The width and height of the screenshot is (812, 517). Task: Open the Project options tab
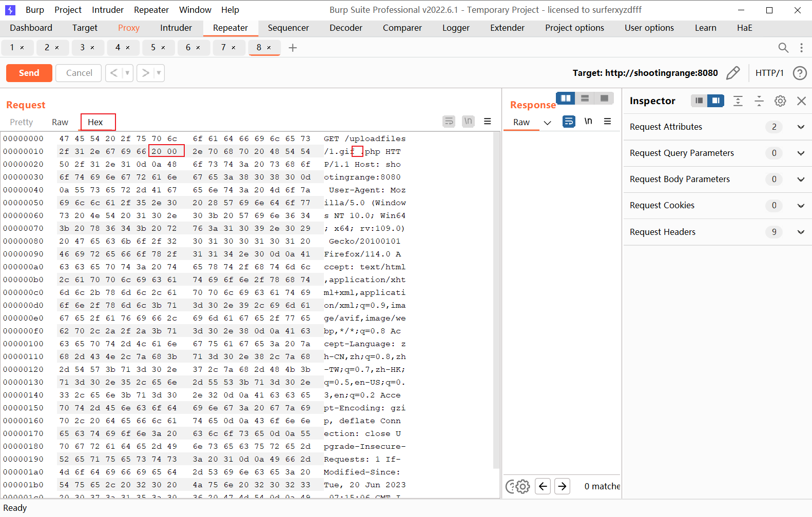[574, 28]
